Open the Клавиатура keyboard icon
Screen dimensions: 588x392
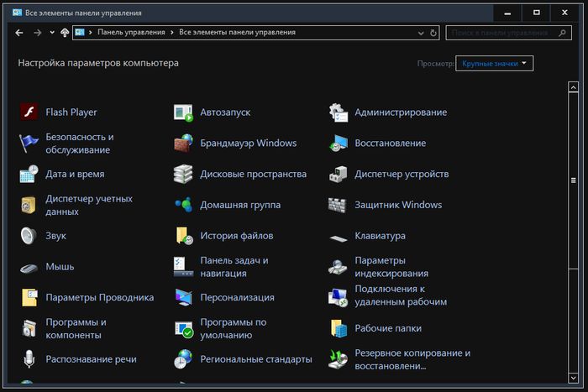[338, 237]
